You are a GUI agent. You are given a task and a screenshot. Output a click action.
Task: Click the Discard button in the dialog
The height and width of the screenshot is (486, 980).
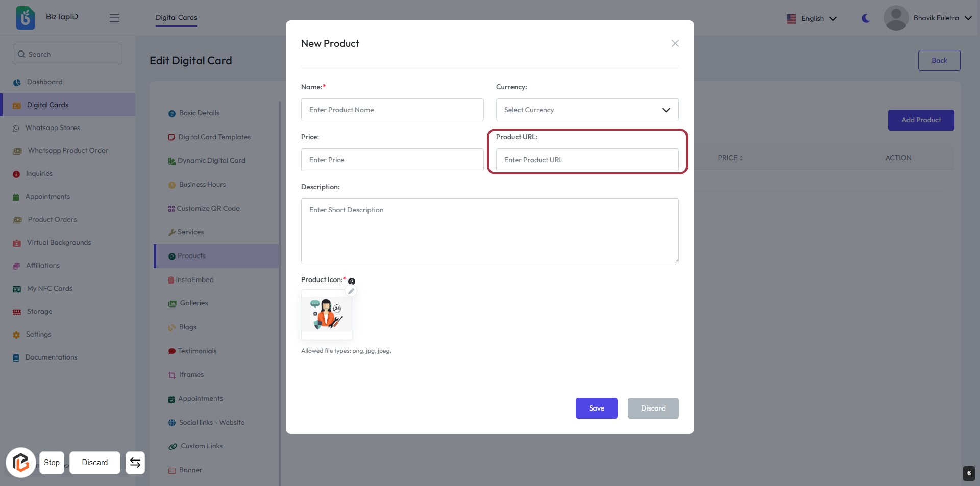point(653,408)
